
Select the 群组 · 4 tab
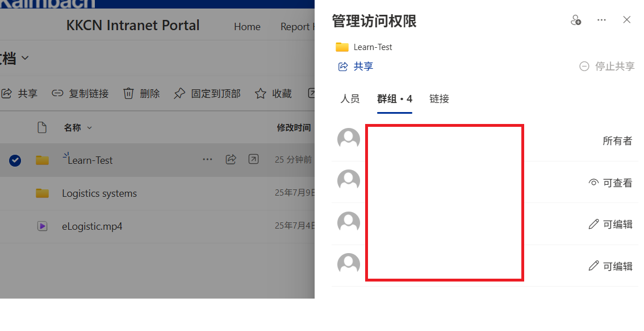coord(395,99)
